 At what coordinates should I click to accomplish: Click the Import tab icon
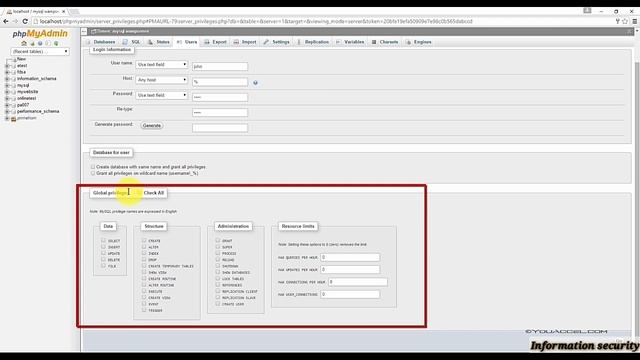[x=236, y=42]
